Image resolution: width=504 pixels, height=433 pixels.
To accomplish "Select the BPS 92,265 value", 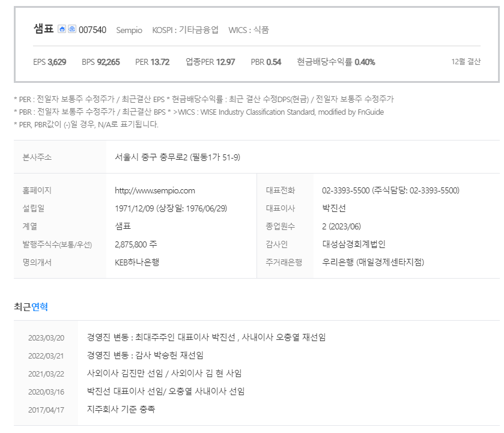I will tap(100, 62).
